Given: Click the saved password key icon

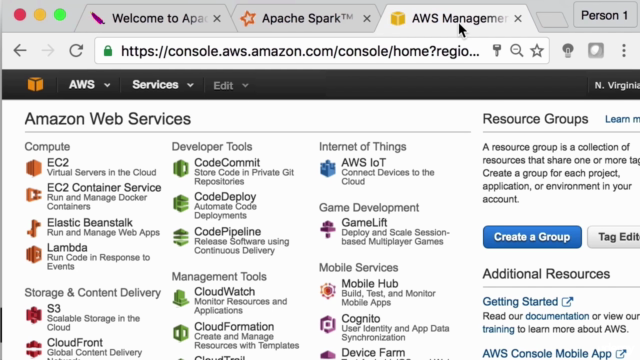Looking at the screenshot, I should (x=497, y=51).
